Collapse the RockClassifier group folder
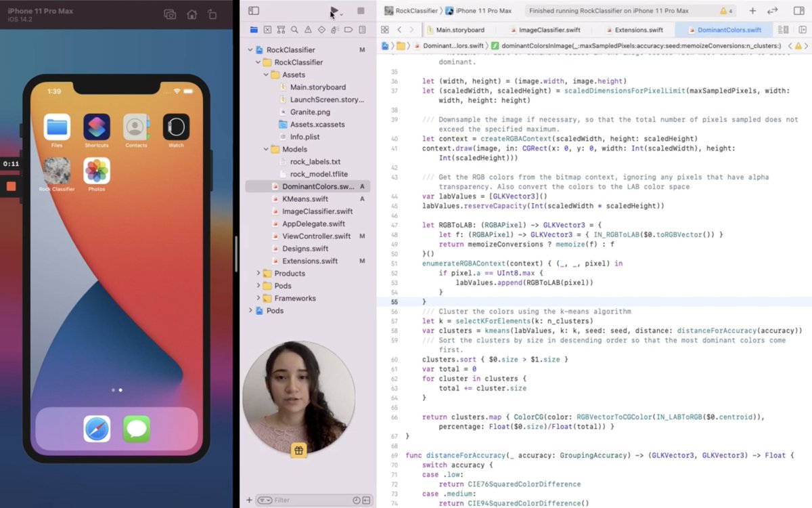This screenshot has height=508, width=812. point(258,62)
